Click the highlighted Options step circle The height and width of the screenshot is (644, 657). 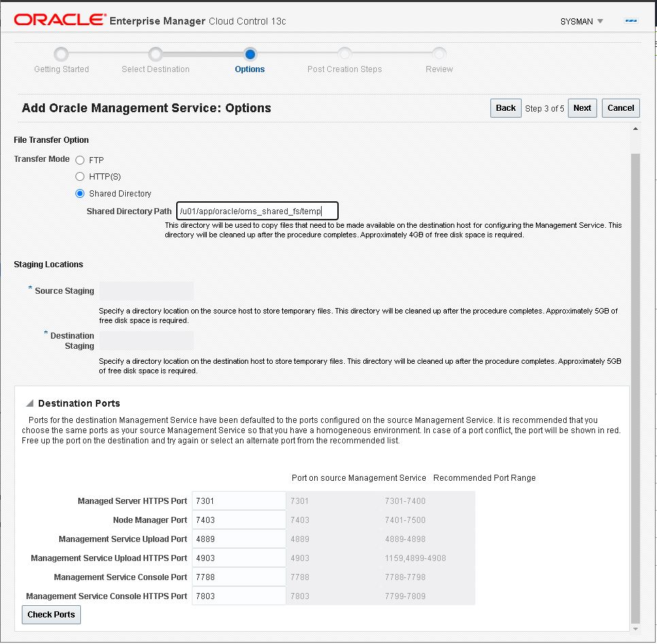point(250,54)
